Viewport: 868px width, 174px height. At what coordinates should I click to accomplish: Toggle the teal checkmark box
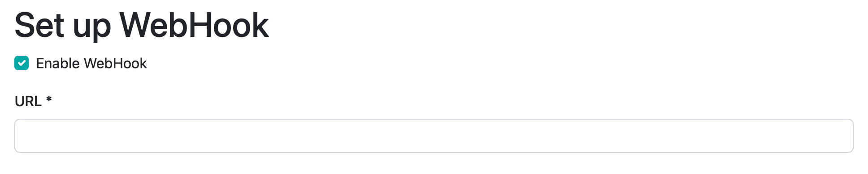click(22, 63)
